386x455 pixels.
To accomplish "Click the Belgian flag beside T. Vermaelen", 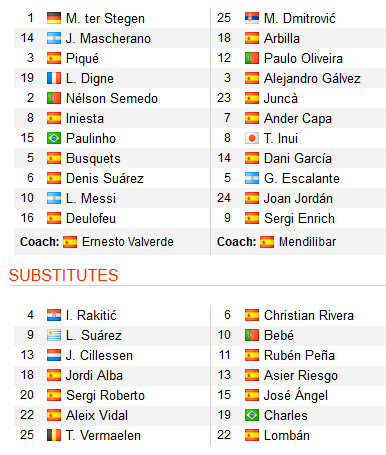I will click(x=54, y=435).
